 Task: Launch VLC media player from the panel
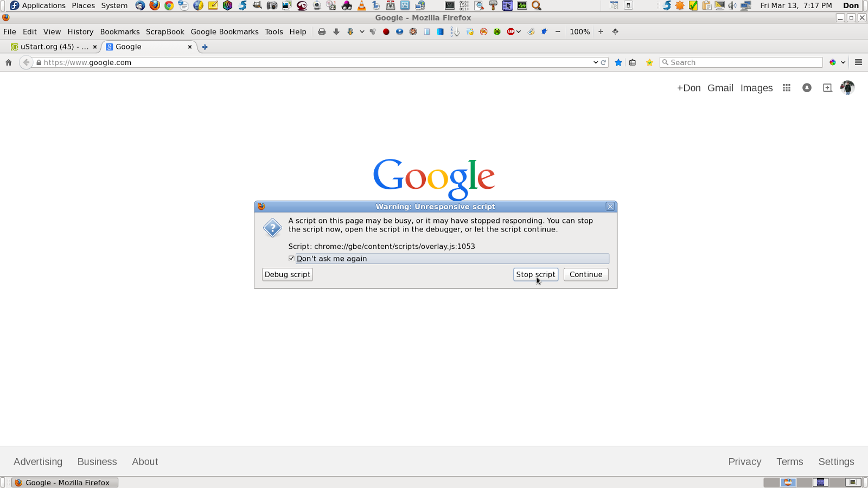361,5
